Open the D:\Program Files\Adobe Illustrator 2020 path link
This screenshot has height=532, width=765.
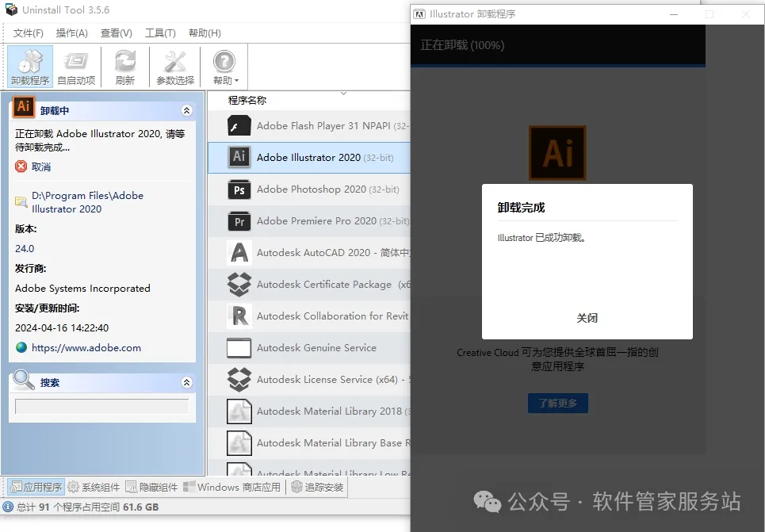click(88, 202)
